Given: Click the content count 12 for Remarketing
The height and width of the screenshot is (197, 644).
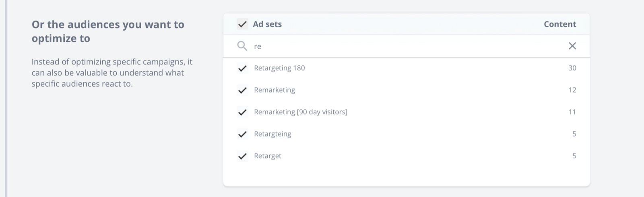Looking at the screenshot, I should tap(572, 90).
